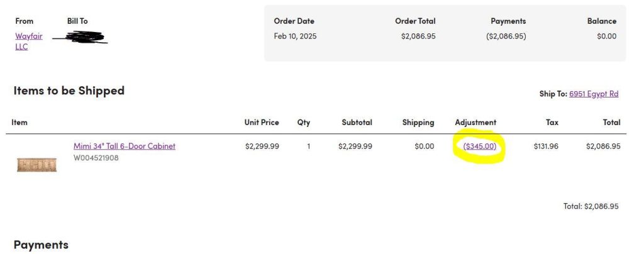Viewport: 644px width, 254px height.
Task: Click the Unit Price column header
Action: click(x=262, y=123)
